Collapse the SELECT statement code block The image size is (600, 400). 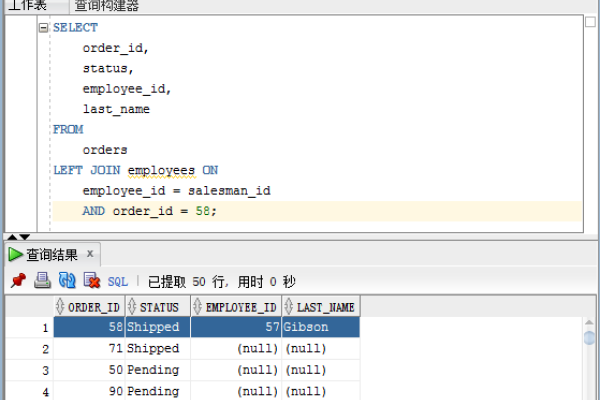[x=43, y=28]
